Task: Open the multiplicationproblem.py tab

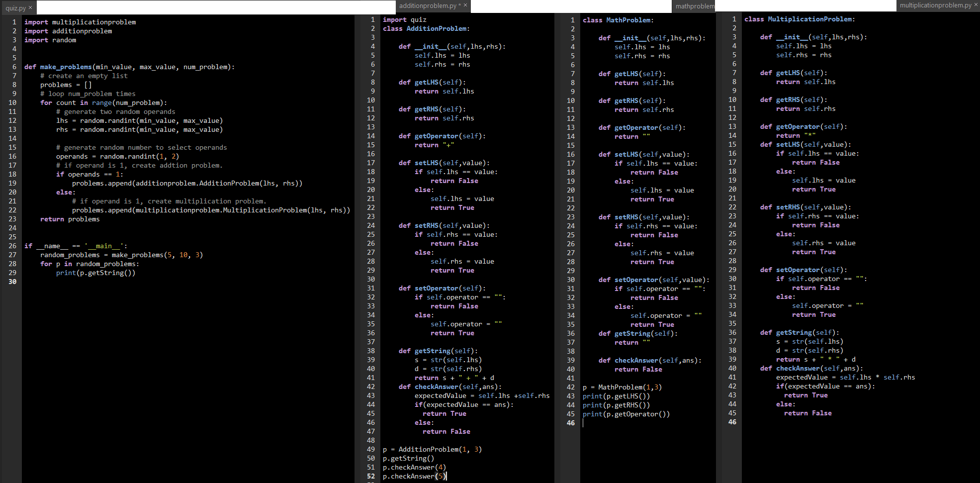Action: tap(935, 5)
